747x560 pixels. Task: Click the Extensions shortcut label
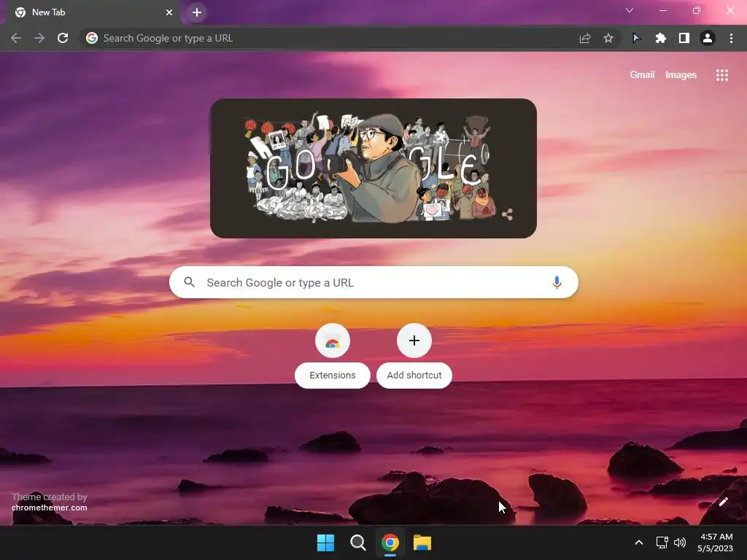click(x=333, y=376)
